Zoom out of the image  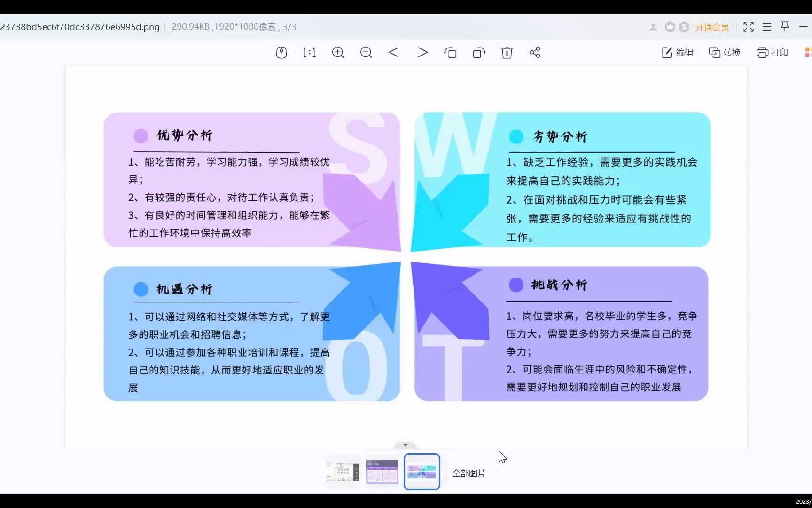pyautogui.click(x=366, y=52)
